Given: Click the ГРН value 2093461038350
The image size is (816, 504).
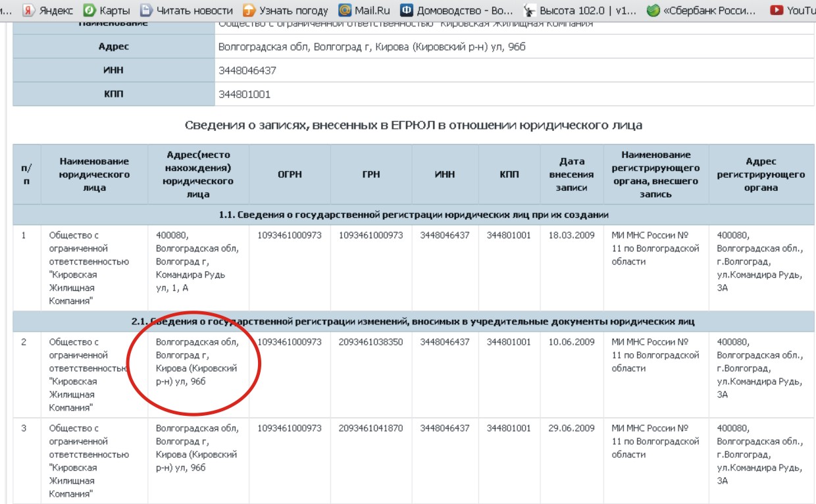Looking at the screenshot, I should coord(371,342).
